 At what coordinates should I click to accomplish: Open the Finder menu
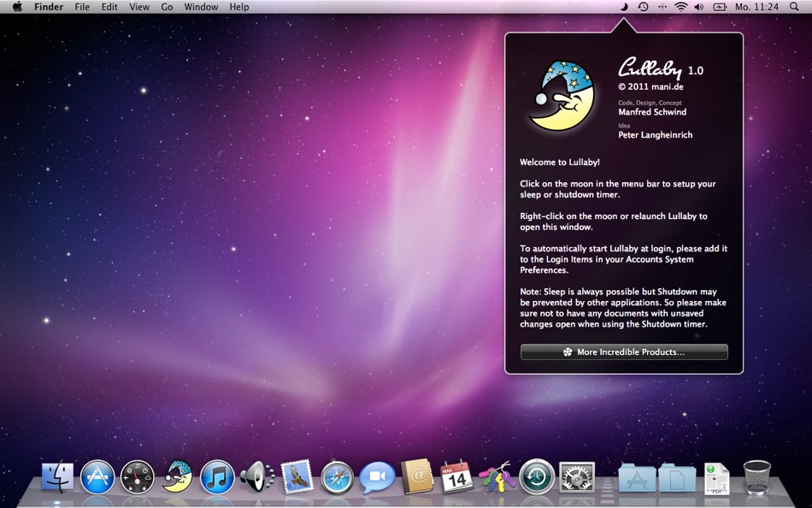49,7
